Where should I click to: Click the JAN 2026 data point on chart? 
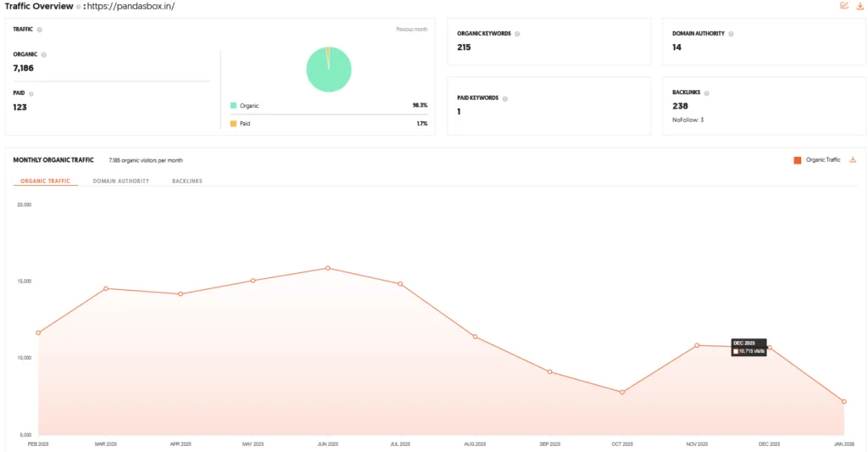pos(844,402)
